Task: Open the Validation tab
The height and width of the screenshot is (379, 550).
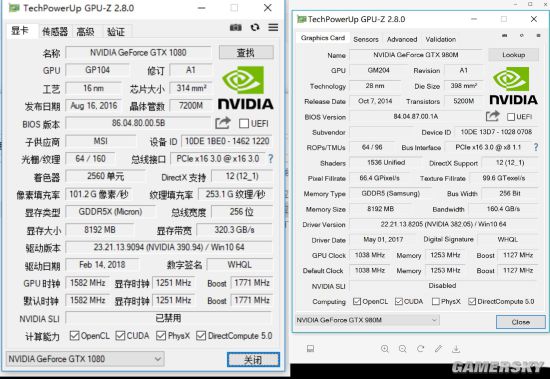Action: coord(441,39)
